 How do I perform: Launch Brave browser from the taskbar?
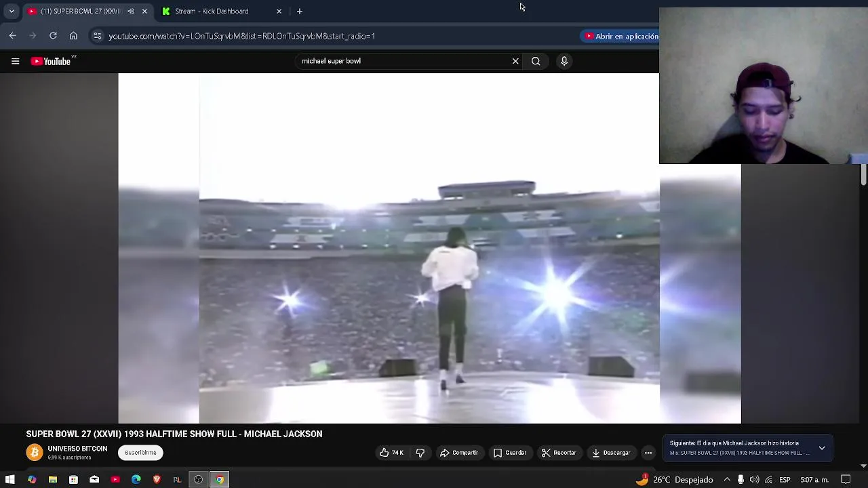[x=157, y=480]
